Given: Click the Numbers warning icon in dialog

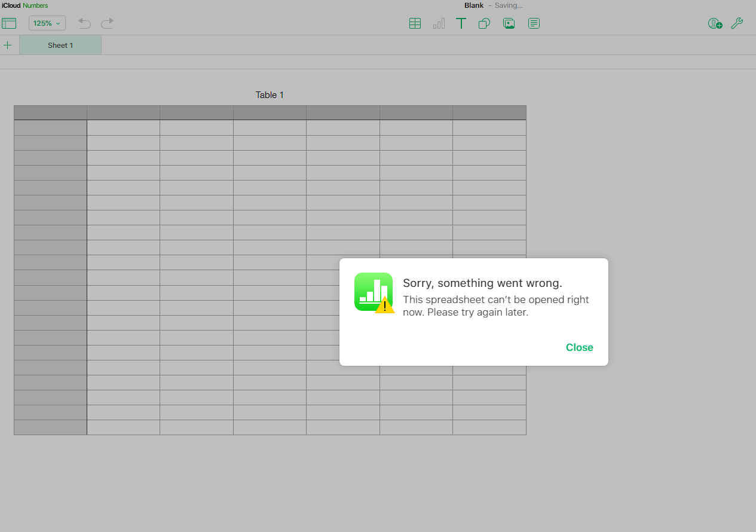Looking at the screenshot, I should pos(374,292).
